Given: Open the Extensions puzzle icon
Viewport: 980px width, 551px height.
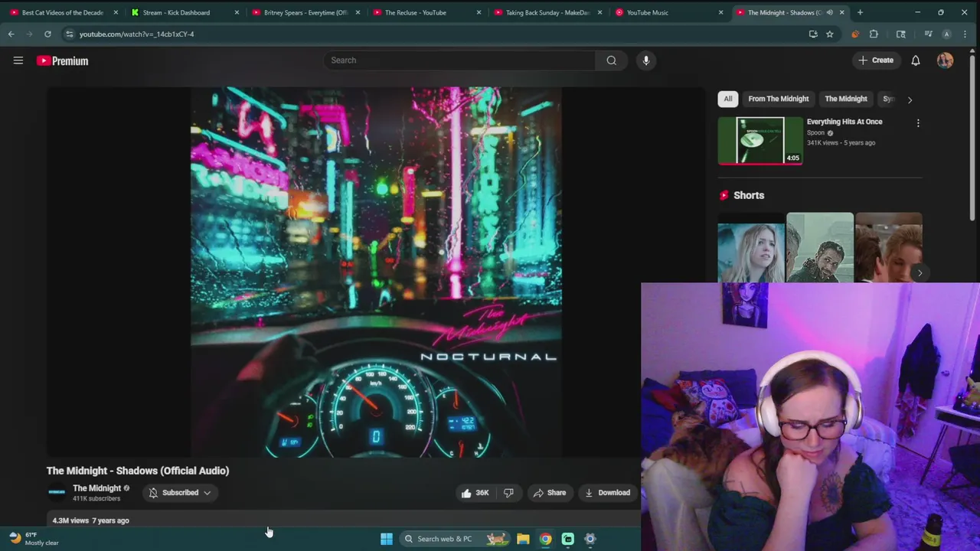Looking at the screenshot, I should (x=874, y=34).
